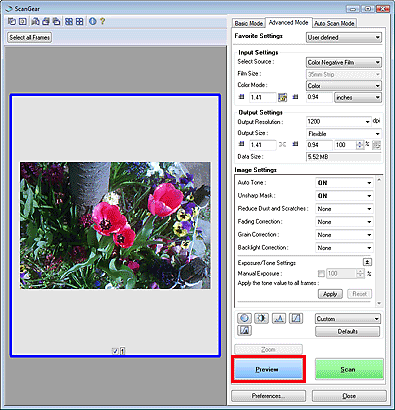The image size is (395, 410).
Task: Click chain link icon between output dimensions
Action: [282, 145]
